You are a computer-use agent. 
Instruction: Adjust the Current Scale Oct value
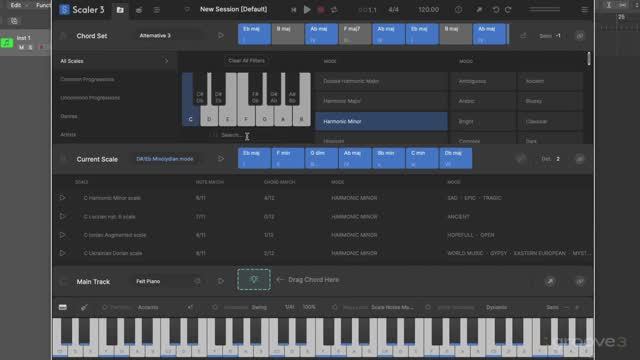click(558, 159)
